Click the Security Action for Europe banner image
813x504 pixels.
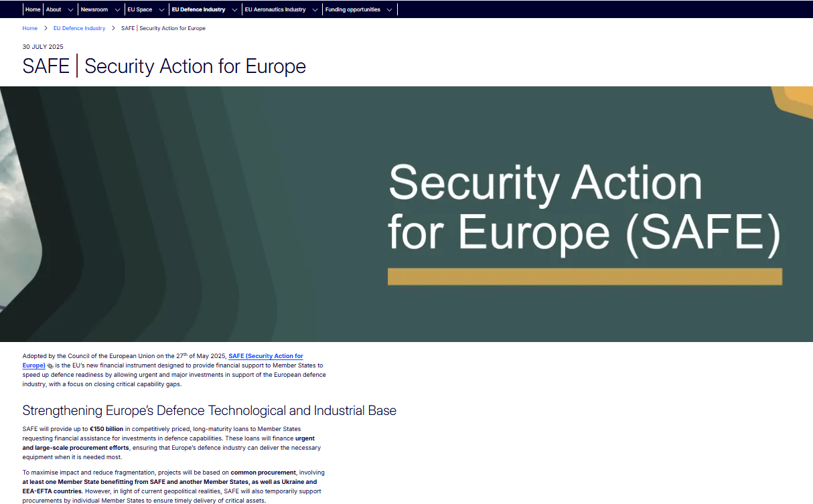point(406,214)
